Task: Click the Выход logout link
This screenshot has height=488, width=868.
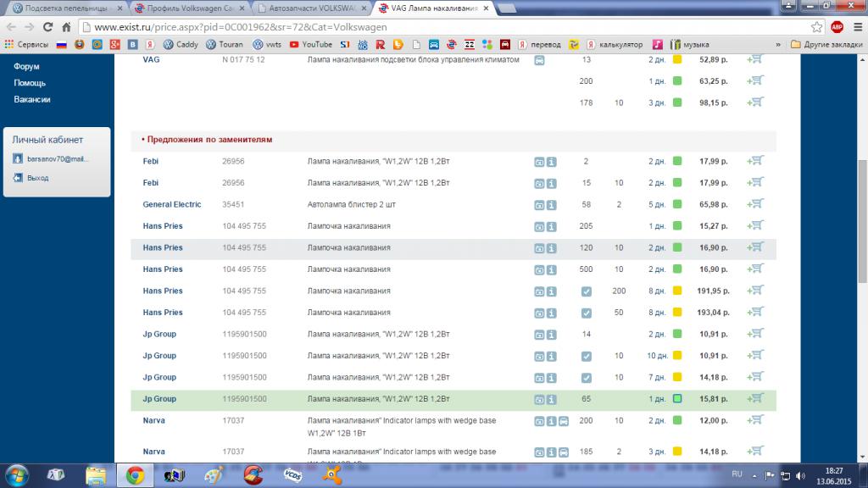Action: point(37,178)
